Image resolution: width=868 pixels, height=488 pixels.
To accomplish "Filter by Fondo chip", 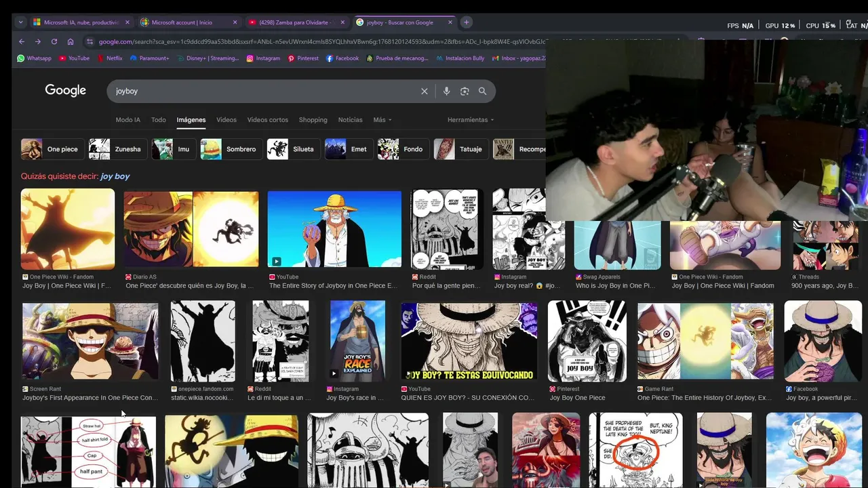I will pos(403,149).
